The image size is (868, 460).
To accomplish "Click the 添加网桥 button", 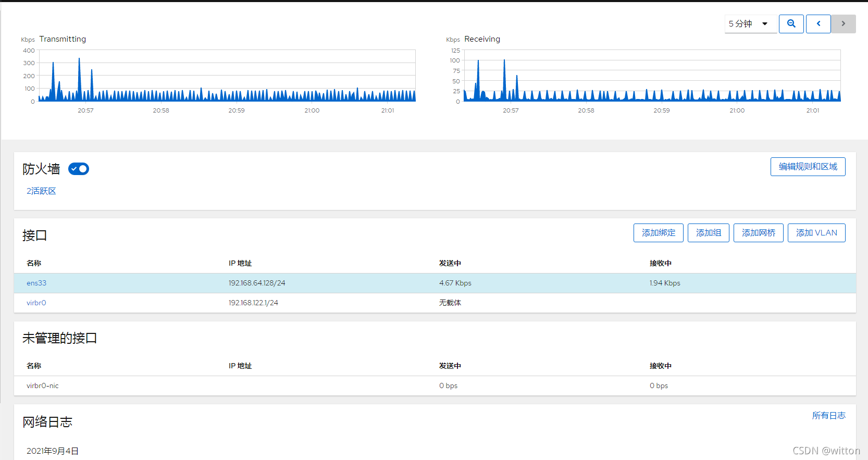I will pyautogui.click(x=759, y=233).
